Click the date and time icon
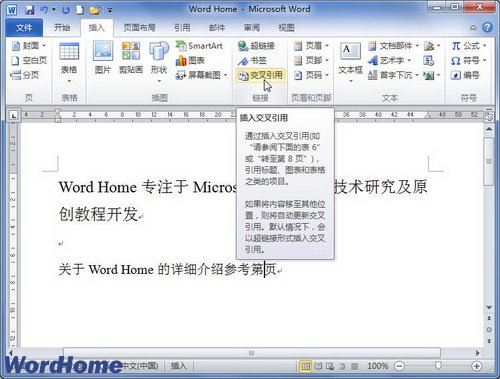Viewport: 500px width, 379px height. click(429, 60)
